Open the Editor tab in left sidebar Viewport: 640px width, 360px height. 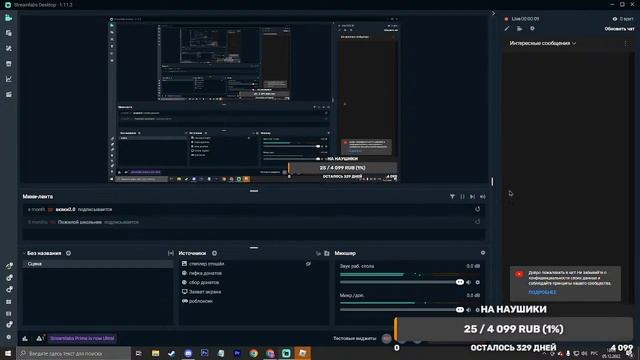click(9, 18)
